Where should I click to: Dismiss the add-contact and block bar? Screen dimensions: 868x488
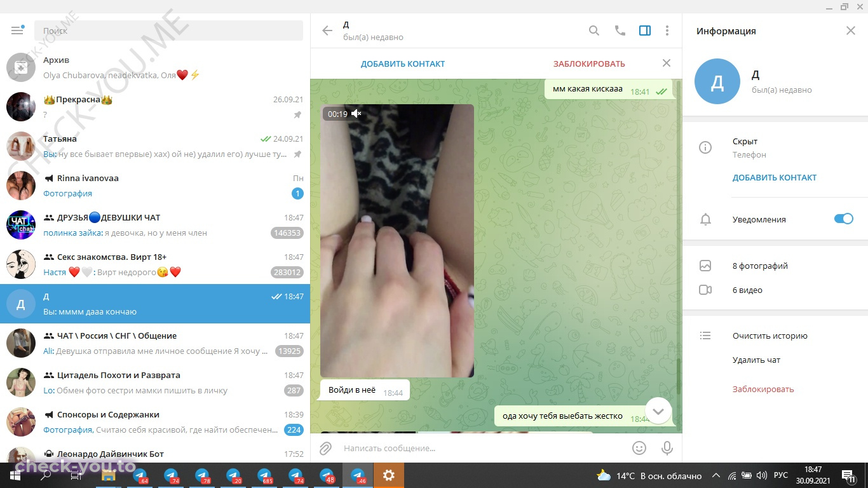pos(666,63)
